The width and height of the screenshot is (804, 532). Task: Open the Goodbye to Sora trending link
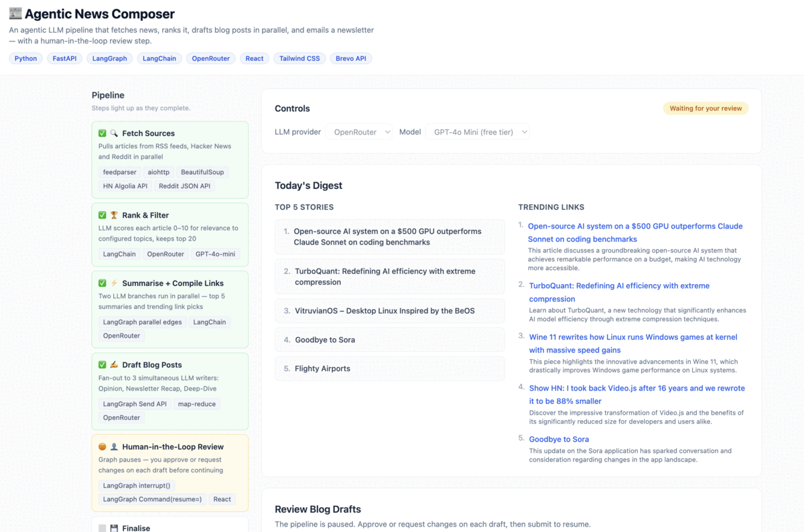[x=559, y=439]
